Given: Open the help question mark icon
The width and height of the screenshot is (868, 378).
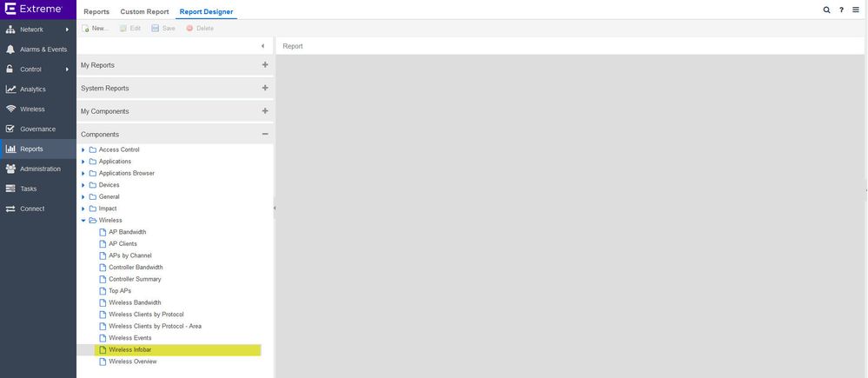Looking at the screenshot, I should click(841, 10).
